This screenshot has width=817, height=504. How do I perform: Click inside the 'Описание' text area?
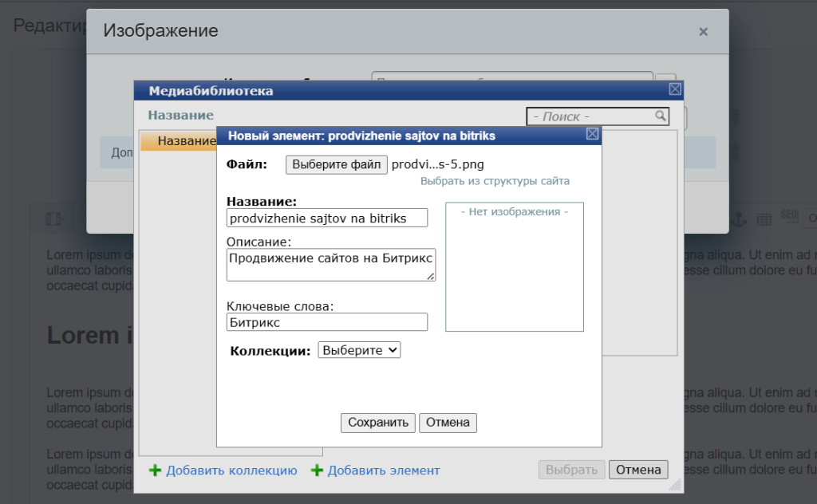[x=330, y=265]
